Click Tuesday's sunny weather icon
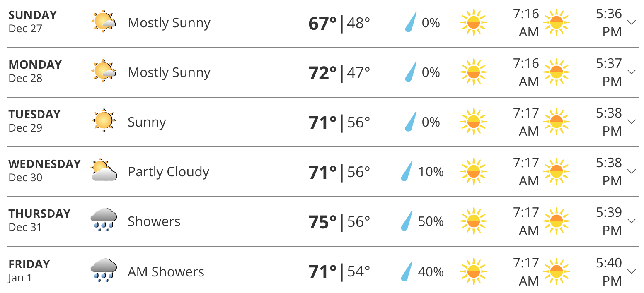The image size is (644, 293). coord(103,121)
